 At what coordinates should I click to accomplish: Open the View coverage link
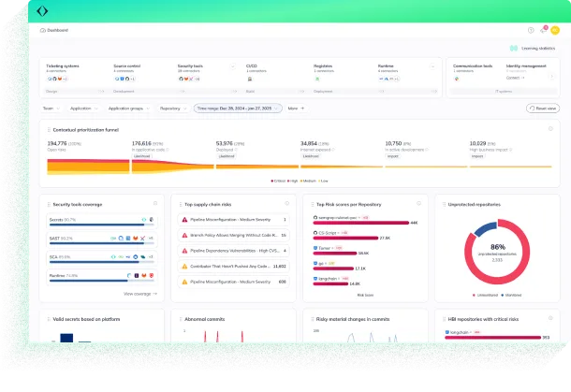click(140, 294)
